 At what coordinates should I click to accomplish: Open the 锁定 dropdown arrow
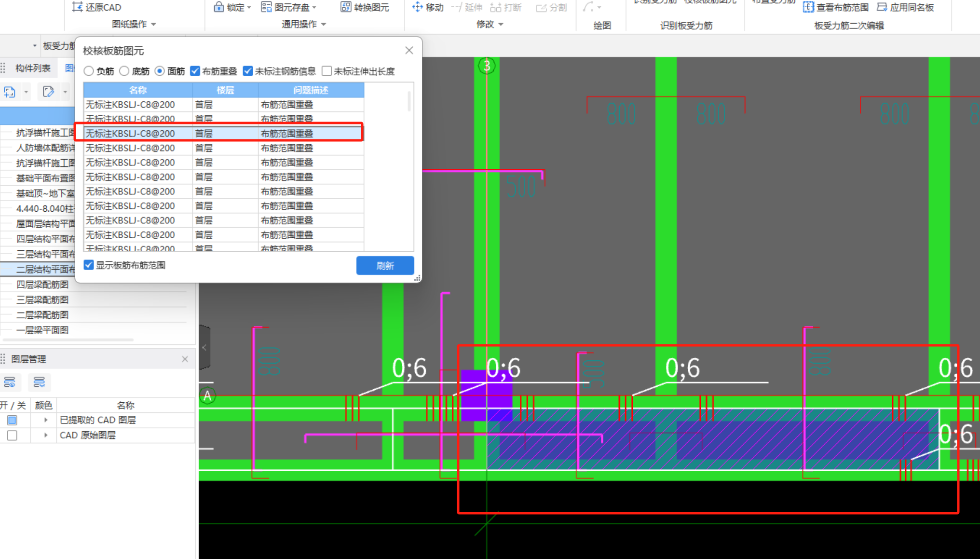(249, 8)
